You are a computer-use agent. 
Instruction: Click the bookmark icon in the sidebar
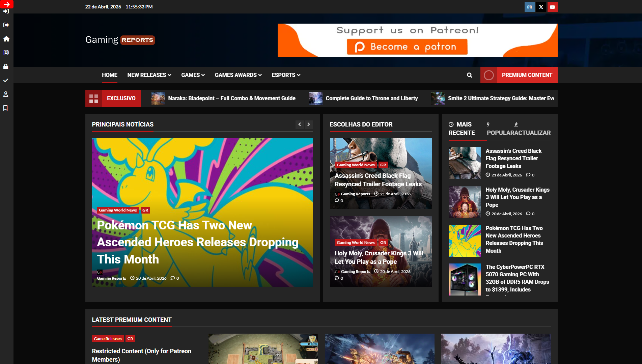[x=6, y=108]
